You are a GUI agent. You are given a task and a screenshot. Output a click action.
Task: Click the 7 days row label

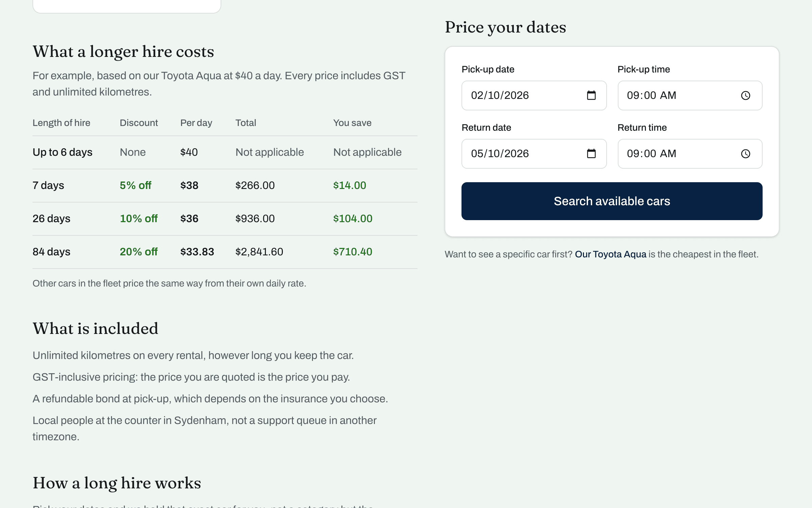coord(48,186)
